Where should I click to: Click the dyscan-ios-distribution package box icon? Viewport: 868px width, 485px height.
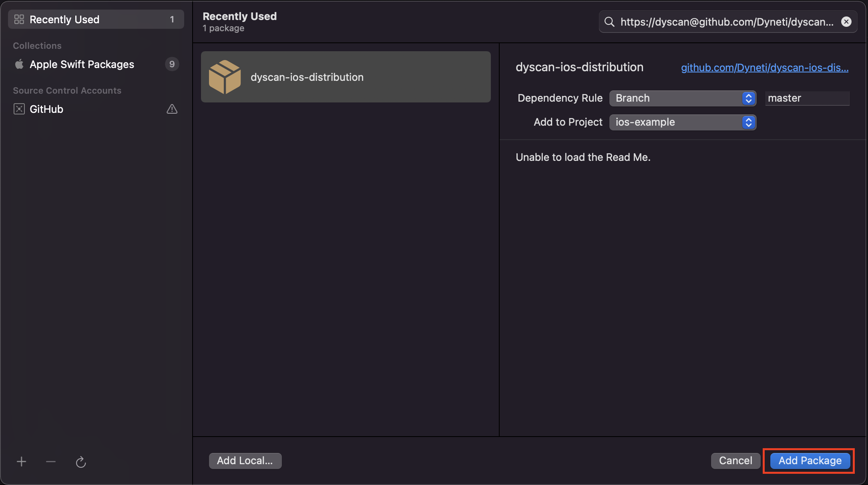pos(225,77)
